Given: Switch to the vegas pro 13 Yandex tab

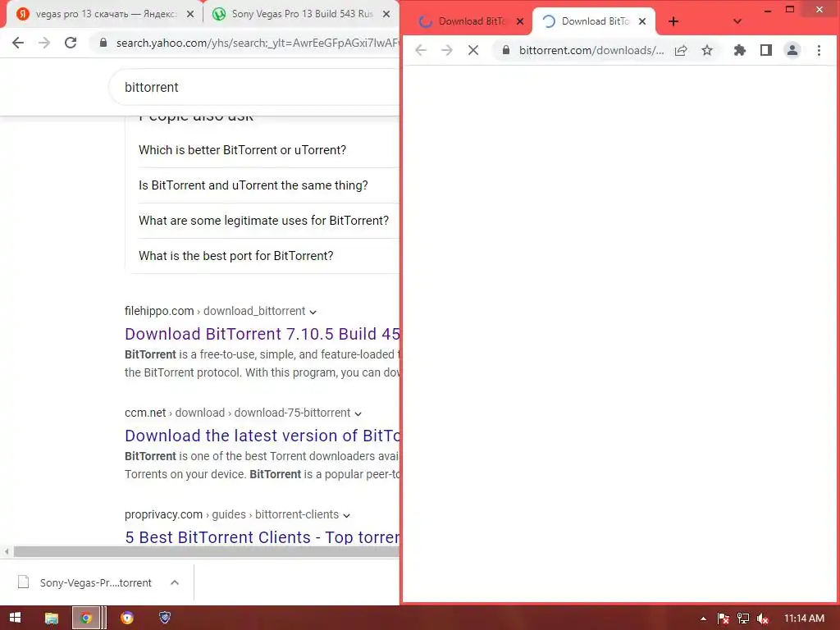Looking at the screenshot, I should coord(104,14).
